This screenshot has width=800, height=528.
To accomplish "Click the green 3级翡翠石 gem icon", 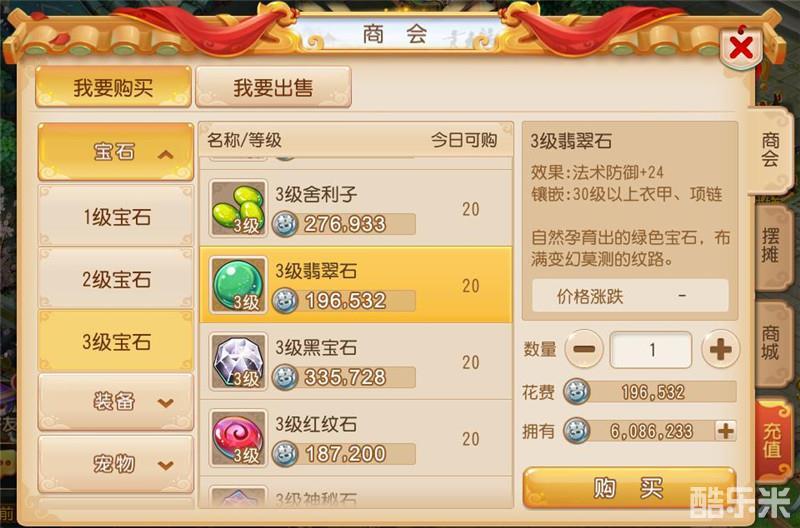I will (238, 285).
